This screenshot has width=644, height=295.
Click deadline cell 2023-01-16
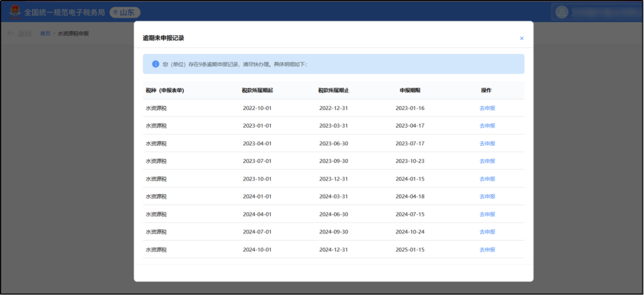pyautogui.click(x=410, y=108)
